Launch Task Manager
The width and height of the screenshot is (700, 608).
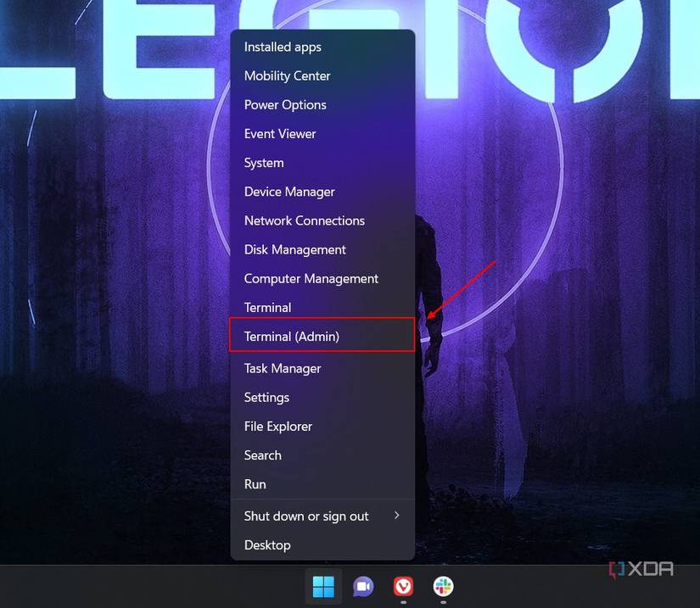click(283, 368)
